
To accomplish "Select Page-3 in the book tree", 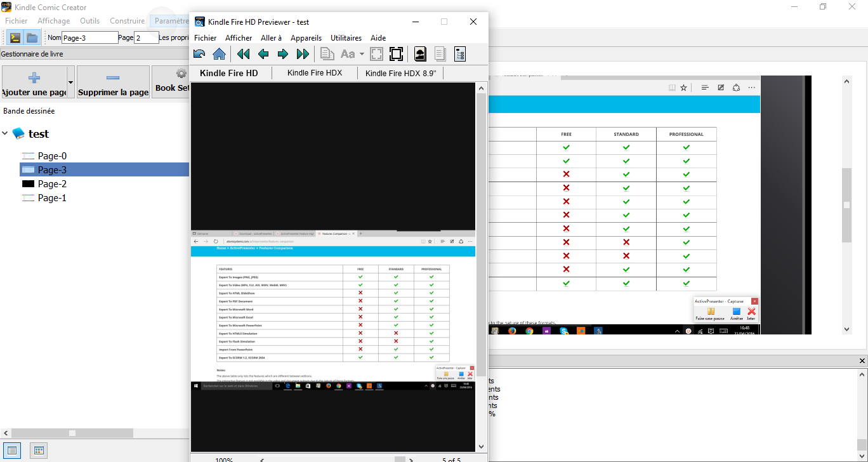I will 52,170.
